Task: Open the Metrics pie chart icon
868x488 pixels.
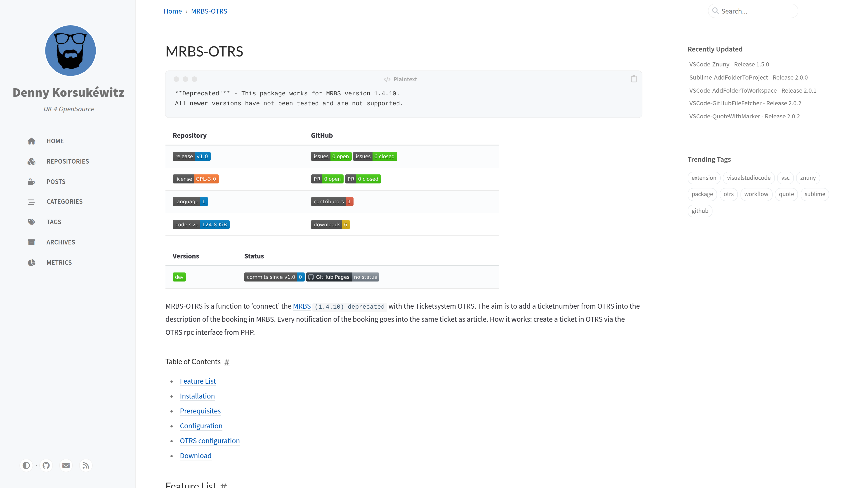Action: coord(31,262)
